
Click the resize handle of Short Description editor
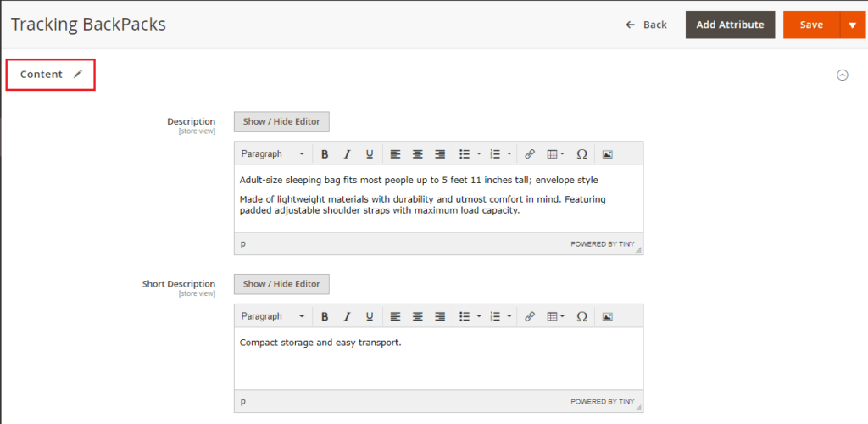click(x=639, y=409)
